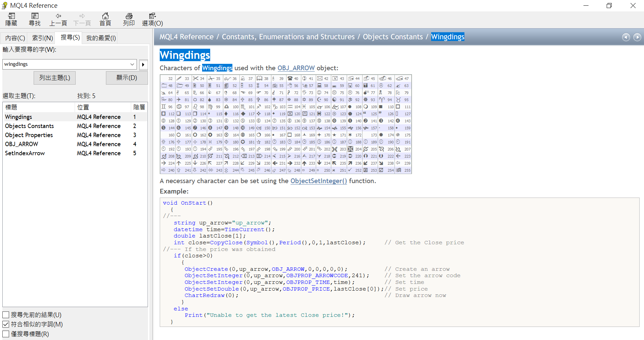Click the MQL4 Reference app icon in title bar
Viewport: 644px width, 340px height.
click(5, 5)
